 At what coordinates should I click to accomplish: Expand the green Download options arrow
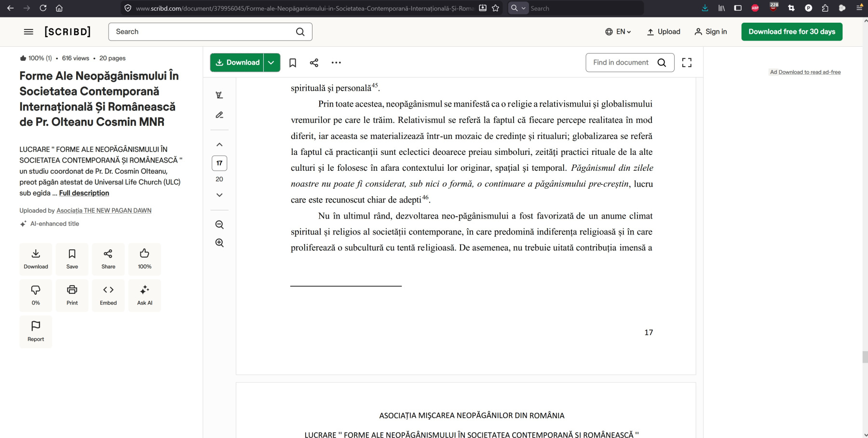(x=271, y=63)
